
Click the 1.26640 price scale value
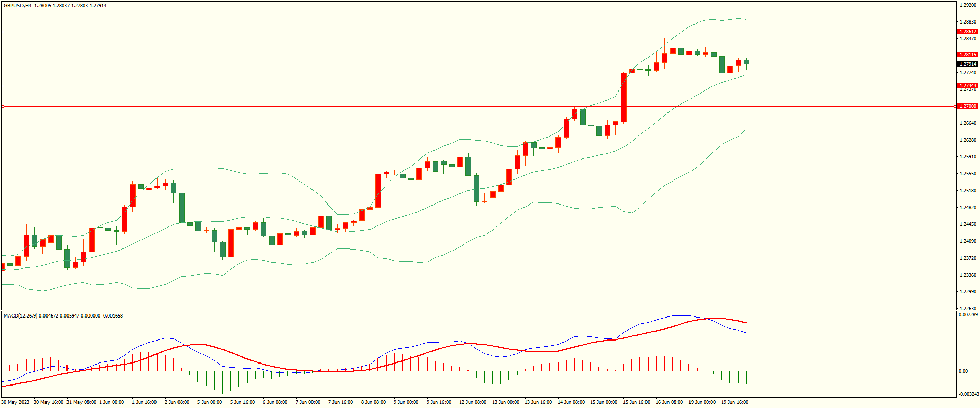click(968, 123)
